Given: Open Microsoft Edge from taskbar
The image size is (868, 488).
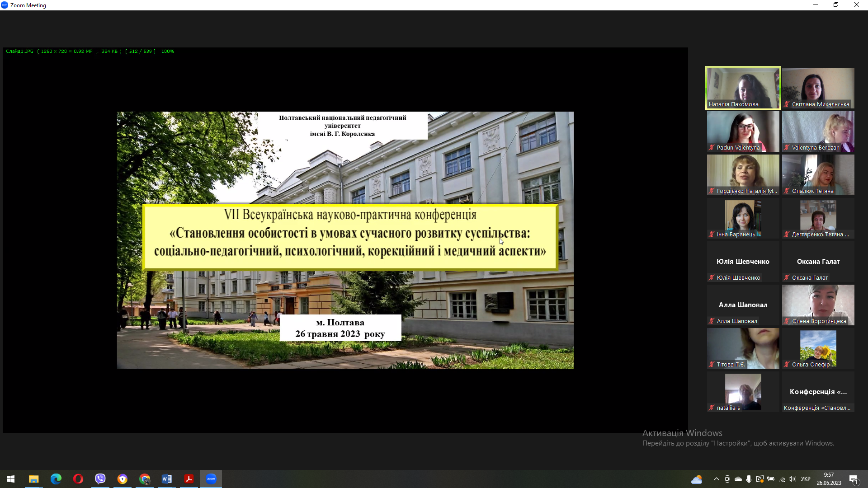Looking at the screenshot, I should [x=56, y=479].
